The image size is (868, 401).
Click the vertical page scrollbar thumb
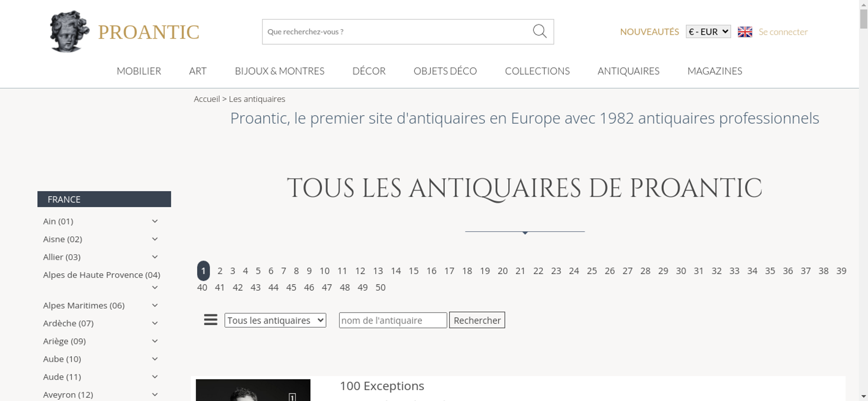pyautogui.click(x=863, y=19)
